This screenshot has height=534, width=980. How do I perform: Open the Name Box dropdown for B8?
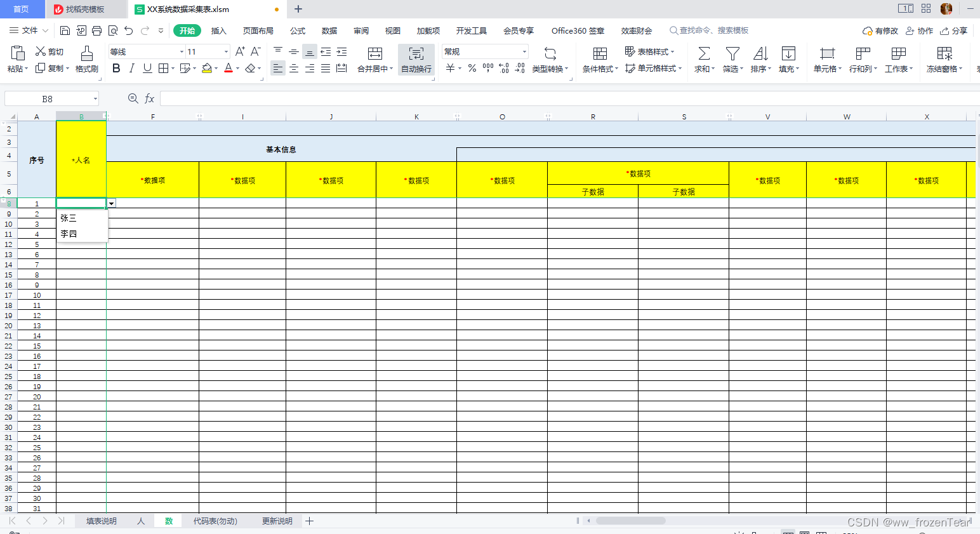pos(96,98)
